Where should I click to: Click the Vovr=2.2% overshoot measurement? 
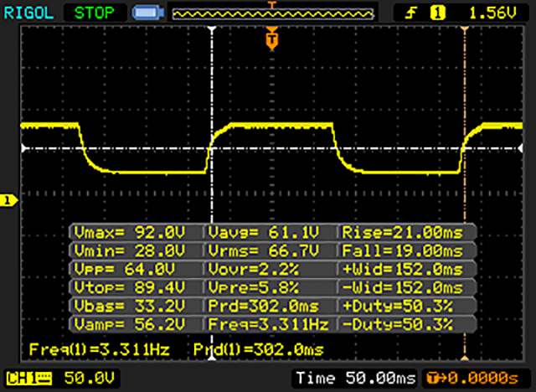click(x=253, y=270)
